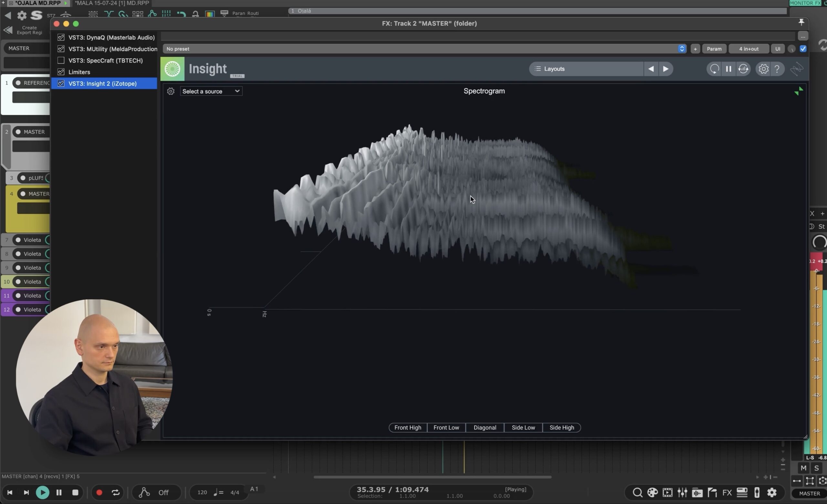827x504 pixels.
Task: Open Spectrogram panel settings gear
Action: [171, 91]
